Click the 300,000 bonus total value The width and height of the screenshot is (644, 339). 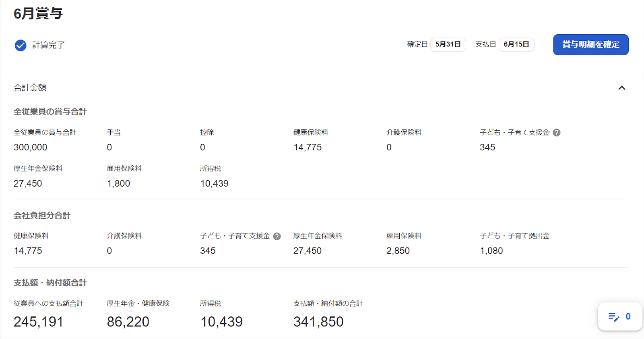31,148
